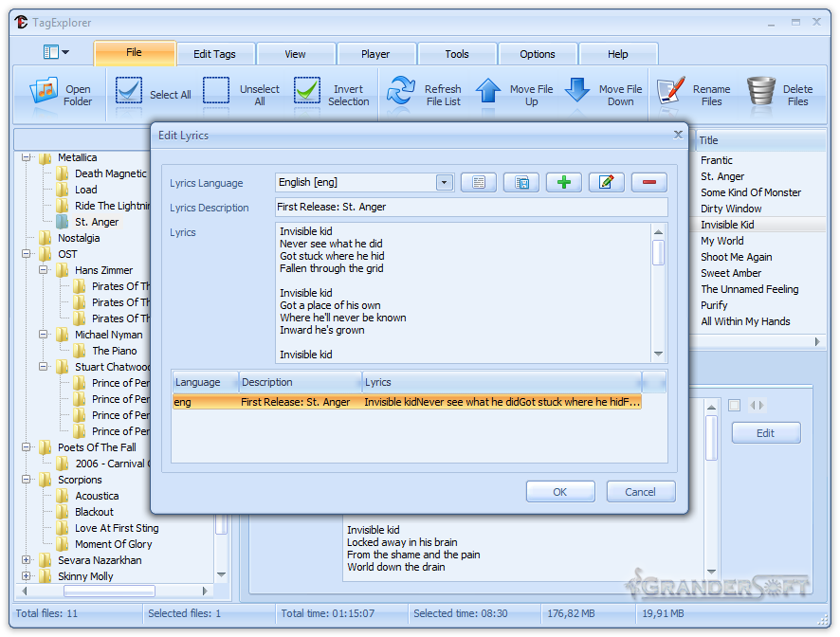Open the Lyrics Language dropdown

tap(443, 182)
